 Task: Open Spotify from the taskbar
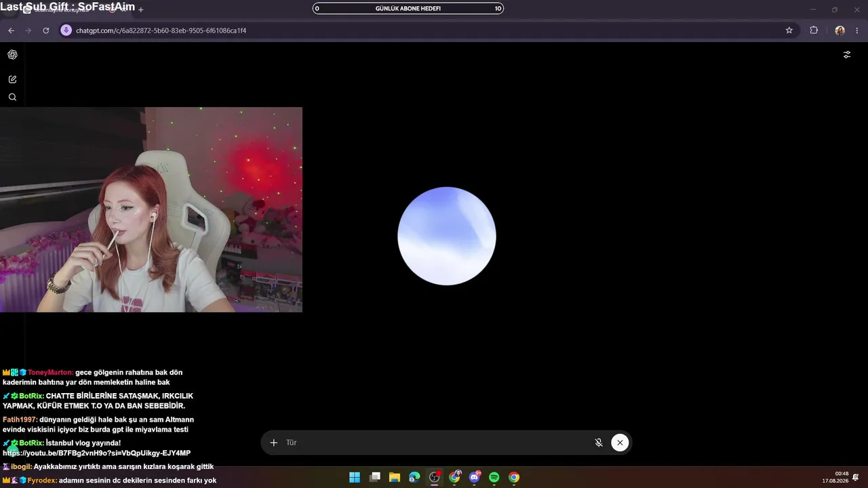coord(494,477)
